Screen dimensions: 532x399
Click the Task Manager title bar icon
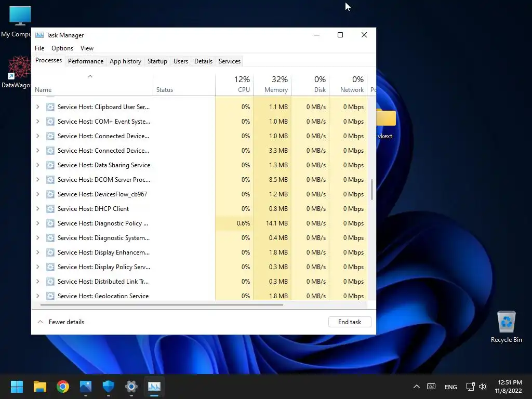(x=39, y=35)
